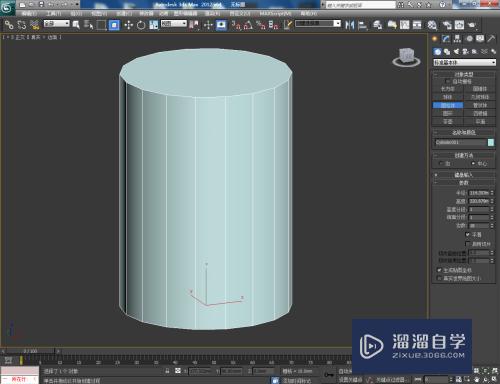The width and height of the screenshot is (500, 384).
Task: Toggle the Keyboard Shortcut Override button
Action: 221,25
